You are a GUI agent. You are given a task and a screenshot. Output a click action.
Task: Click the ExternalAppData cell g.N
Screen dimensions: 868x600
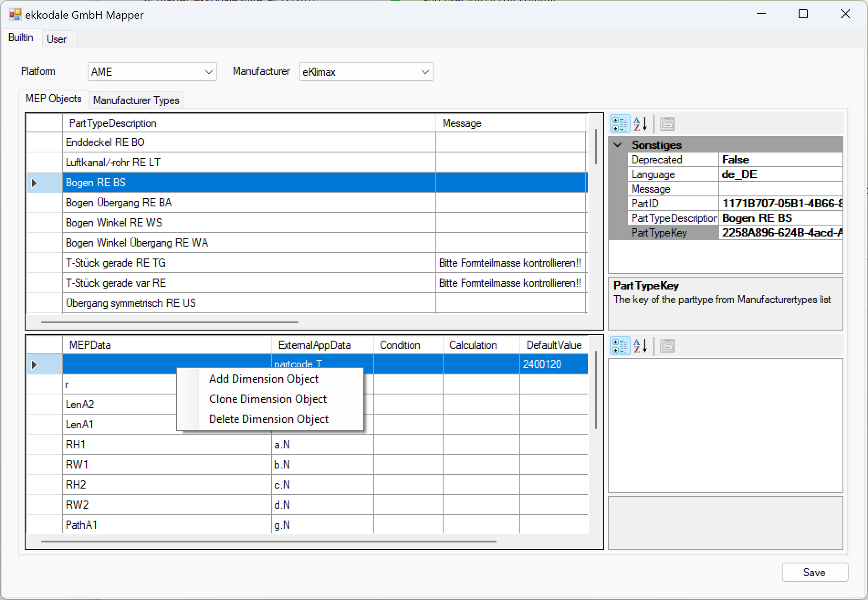(x=323, y=525)
